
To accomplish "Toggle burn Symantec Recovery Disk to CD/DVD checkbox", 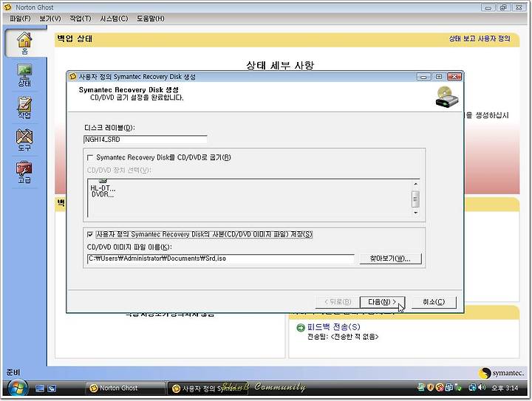I will click(90, 157).
